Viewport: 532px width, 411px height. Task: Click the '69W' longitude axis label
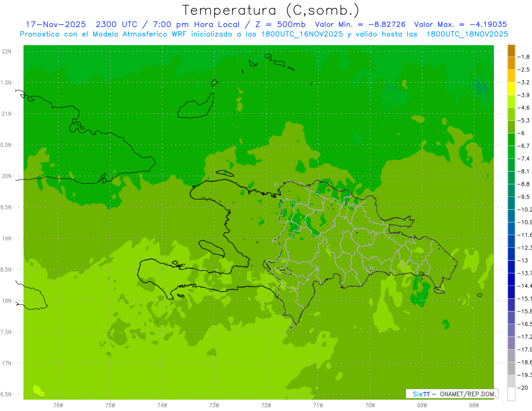(x=422, y=405)
